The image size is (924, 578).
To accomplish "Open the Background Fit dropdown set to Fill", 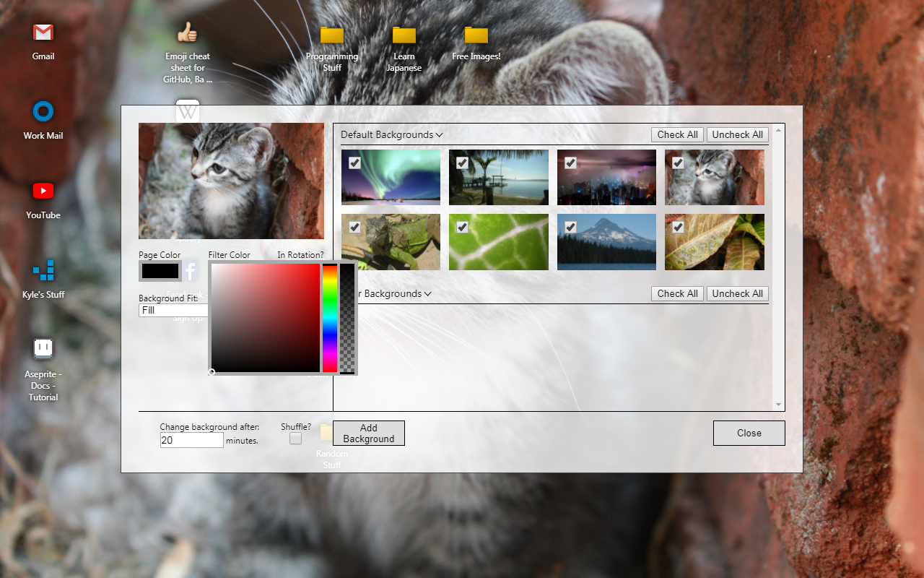I will coord(173,310).
